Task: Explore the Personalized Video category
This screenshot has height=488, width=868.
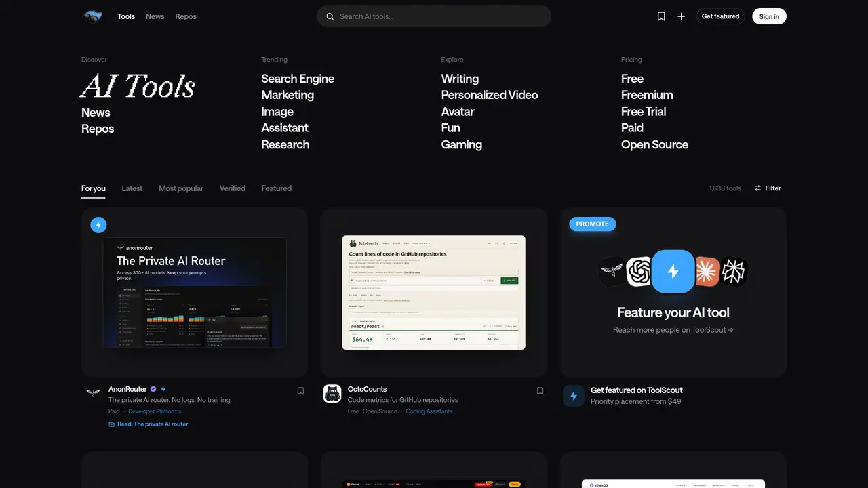Action: [x=490, y=95]
